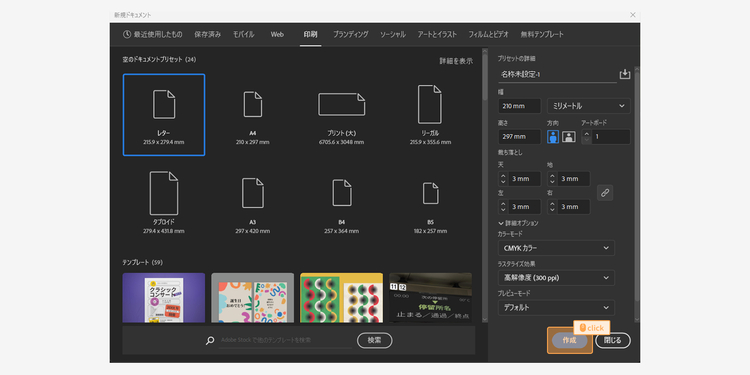Select the レター document preset
The image size is (750, 375).
click(164, 115)
